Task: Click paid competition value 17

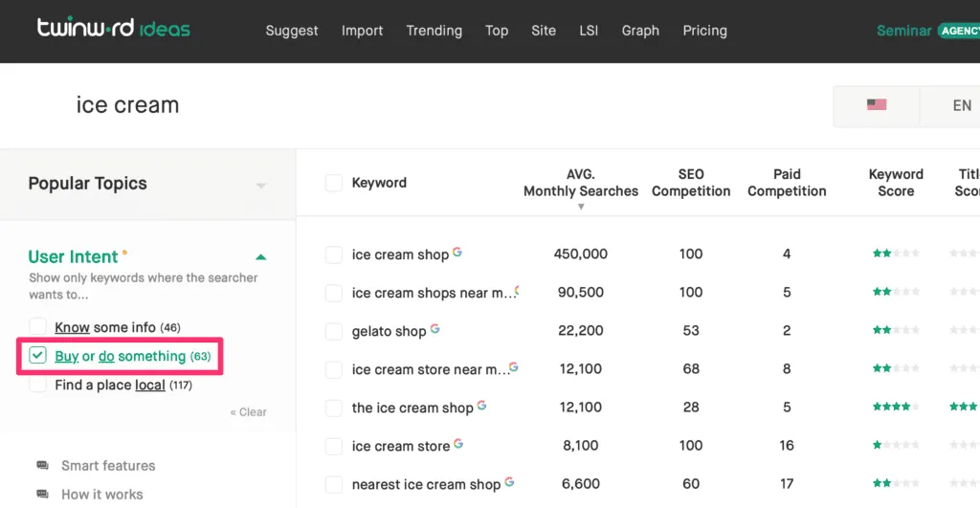Action: [x=787, y=484]
